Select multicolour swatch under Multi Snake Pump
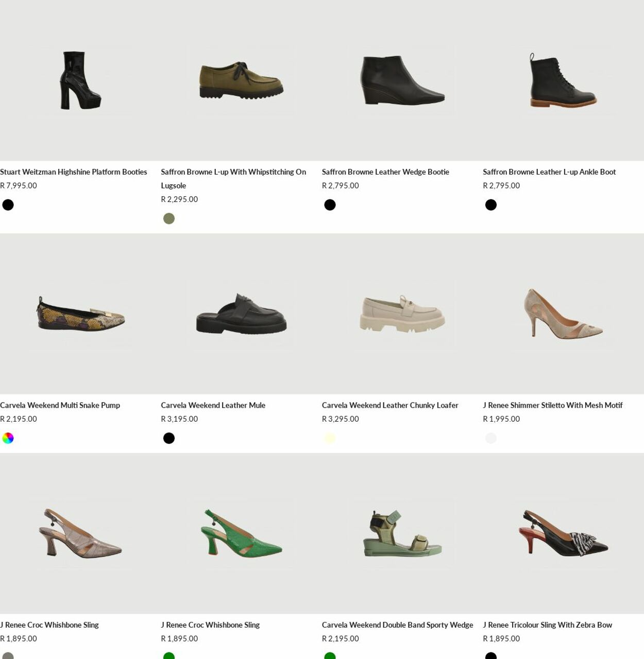The image size is (644, 659). point(8,438)
